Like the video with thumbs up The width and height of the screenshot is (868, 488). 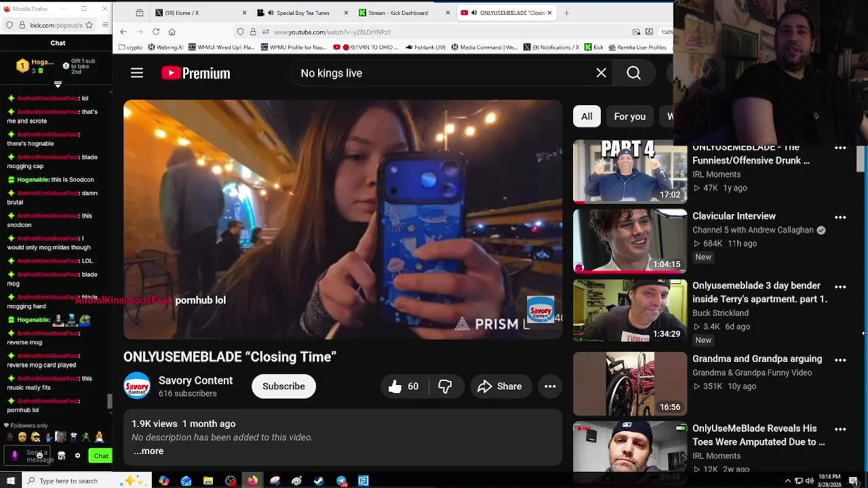pos(403,386)
